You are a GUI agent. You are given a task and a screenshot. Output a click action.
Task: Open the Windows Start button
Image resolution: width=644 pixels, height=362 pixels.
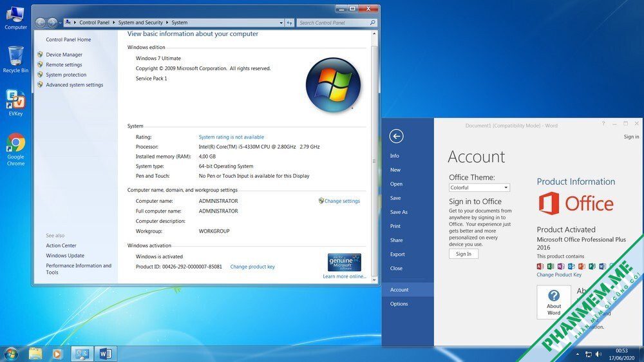click(11, 354)
